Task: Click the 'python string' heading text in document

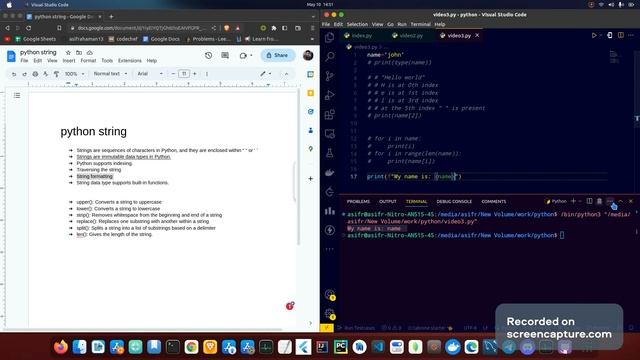Action: point(93,131)
